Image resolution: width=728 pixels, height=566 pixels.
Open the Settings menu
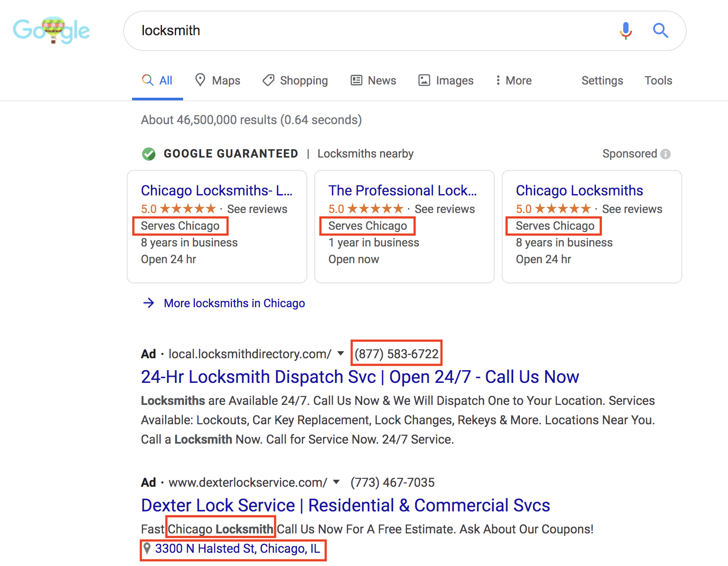coord(602,80)
